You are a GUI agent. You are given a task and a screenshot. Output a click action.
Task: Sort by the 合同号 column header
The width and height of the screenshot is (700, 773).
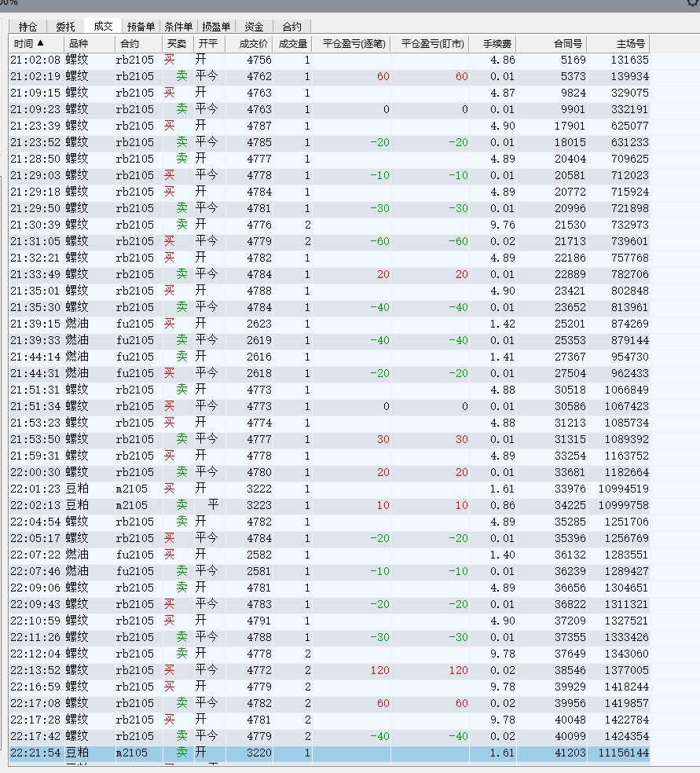click(x=552, y=44)
